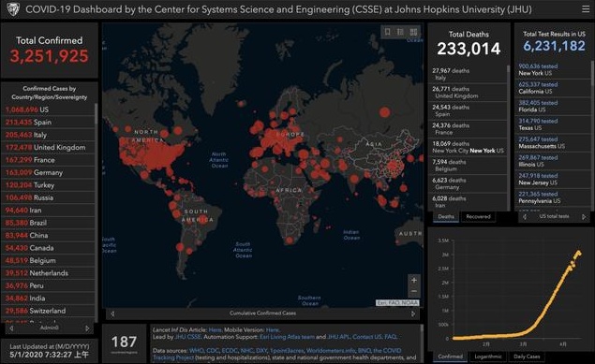Open the DXY data source link
The width and height of the screenshot is (595, 364).
pos(261,351)
